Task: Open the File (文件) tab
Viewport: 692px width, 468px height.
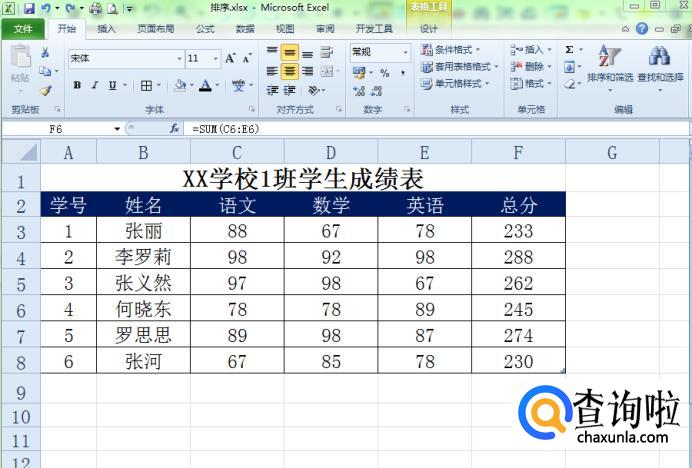Action: tap(23, 29)
